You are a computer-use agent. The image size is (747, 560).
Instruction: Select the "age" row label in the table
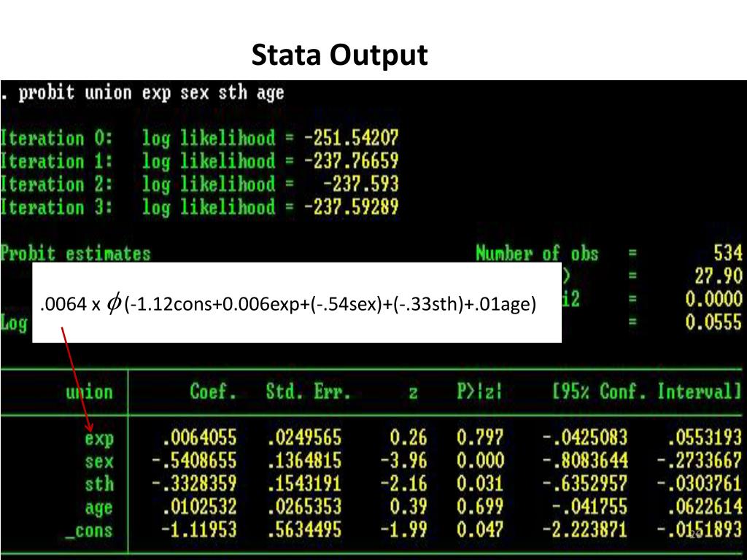99,507
